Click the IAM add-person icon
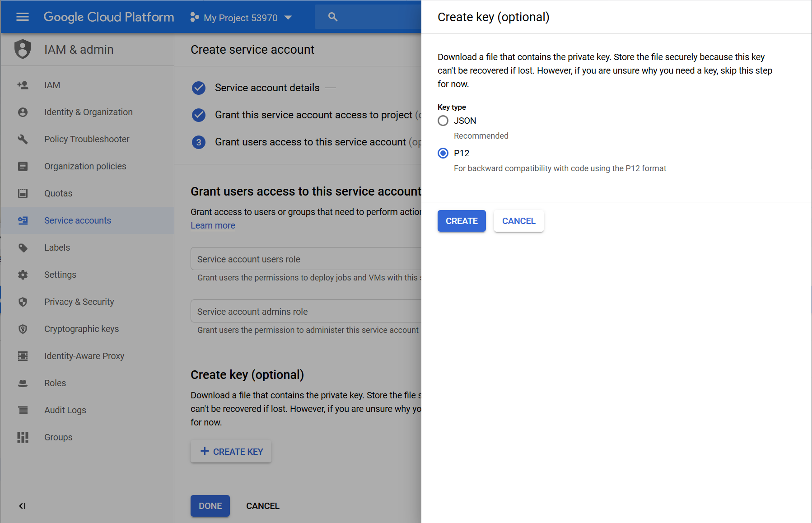Screen dimensions: 812x523 (23, 85)
